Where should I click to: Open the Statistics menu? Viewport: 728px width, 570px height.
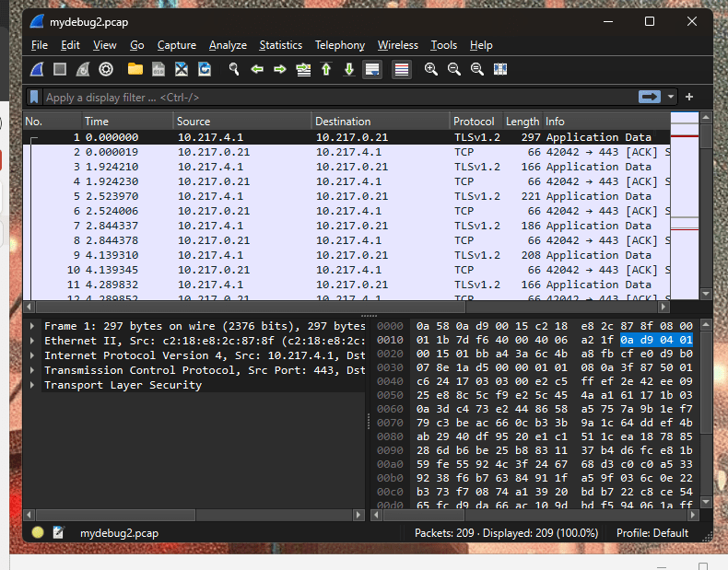tap(280, 45)
